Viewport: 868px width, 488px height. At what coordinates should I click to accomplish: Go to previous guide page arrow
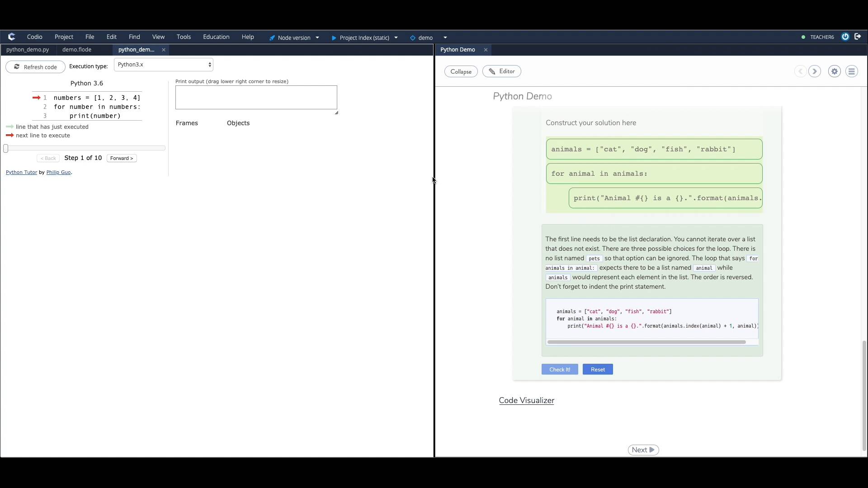tap(800, 71)
